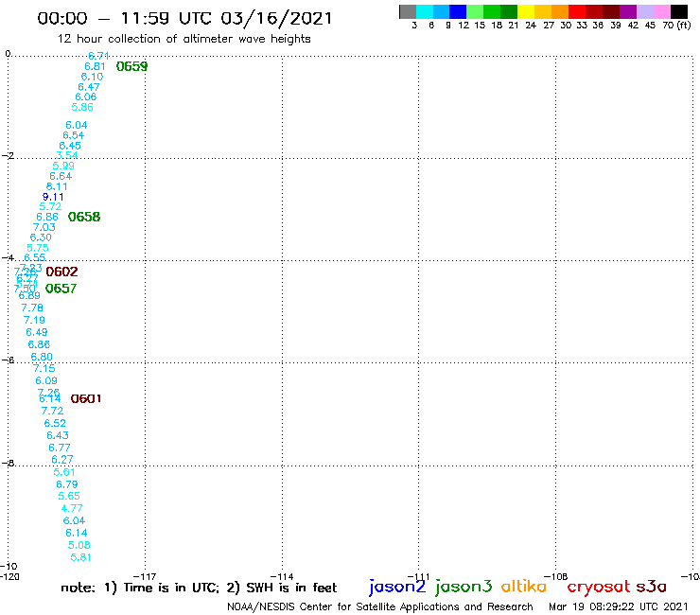Select the 6.54 wave height value
The image size is (700, 615).
[x=73, y=135]
